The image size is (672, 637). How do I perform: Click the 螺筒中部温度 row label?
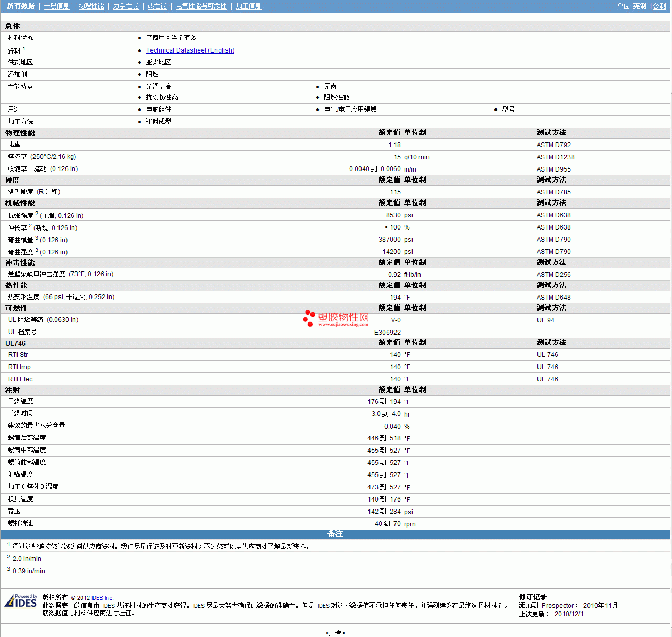click(x=27, y=450)
